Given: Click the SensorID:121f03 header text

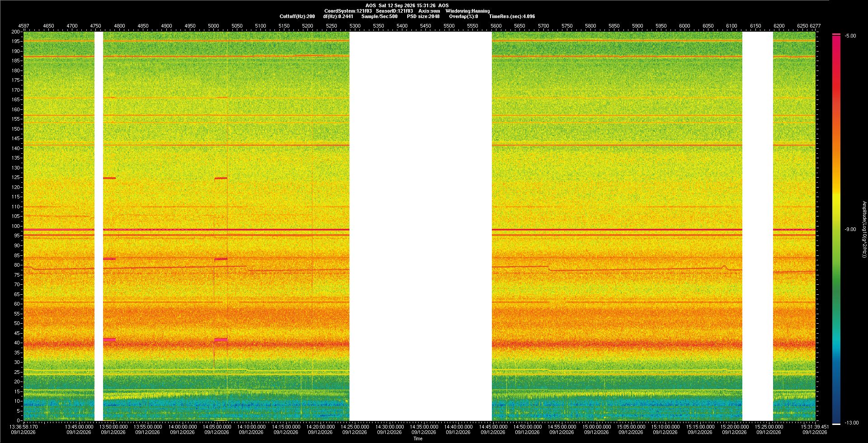Looking at the screenshot, I should tap(394, 11).
